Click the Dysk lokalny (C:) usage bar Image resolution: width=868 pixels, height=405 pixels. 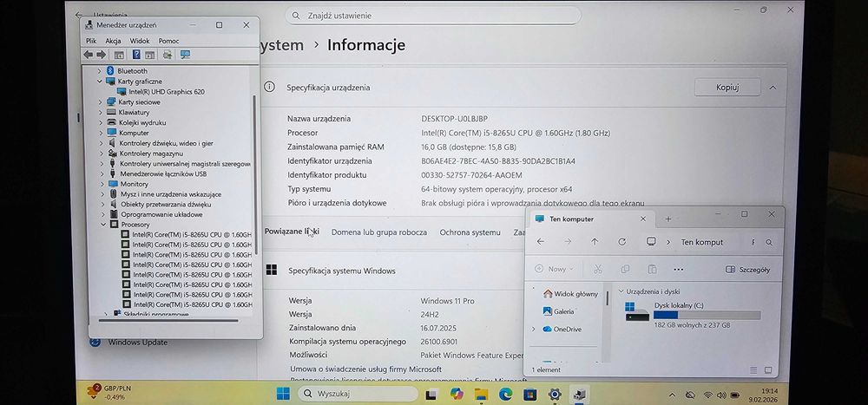(707, 316)
